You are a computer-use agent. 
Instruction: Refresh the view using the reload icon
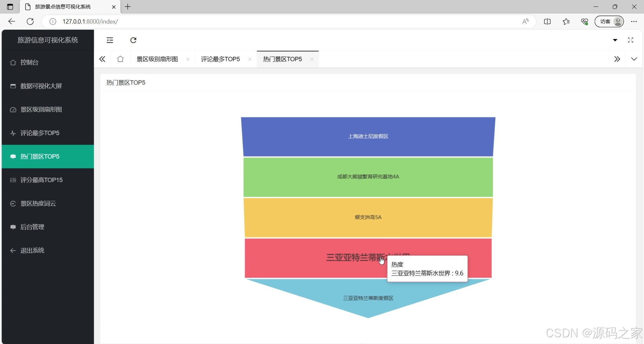coord(133,40)
